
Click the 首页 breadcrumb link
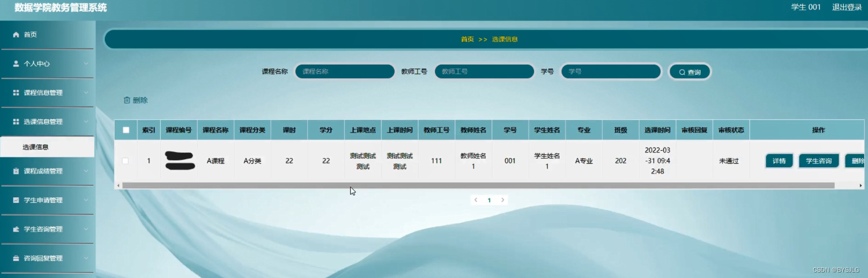(467, 39)
